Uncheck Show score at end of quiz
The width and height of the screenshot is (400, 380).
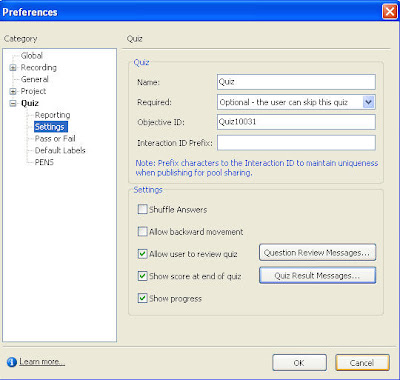click(x=142, y=276)
